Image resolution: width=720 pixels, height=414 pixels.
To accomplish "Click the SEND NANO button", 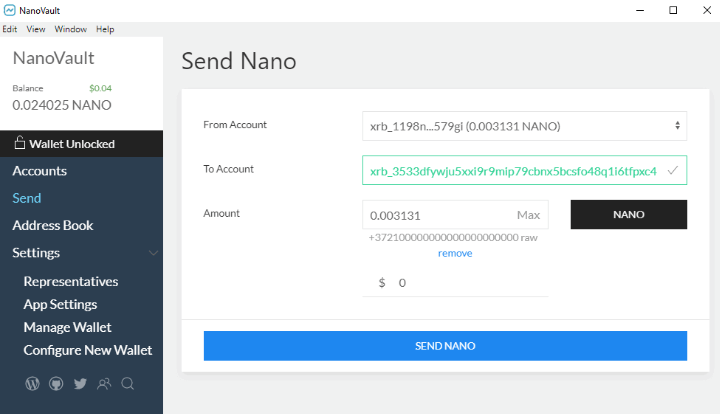I will point(445,346).
